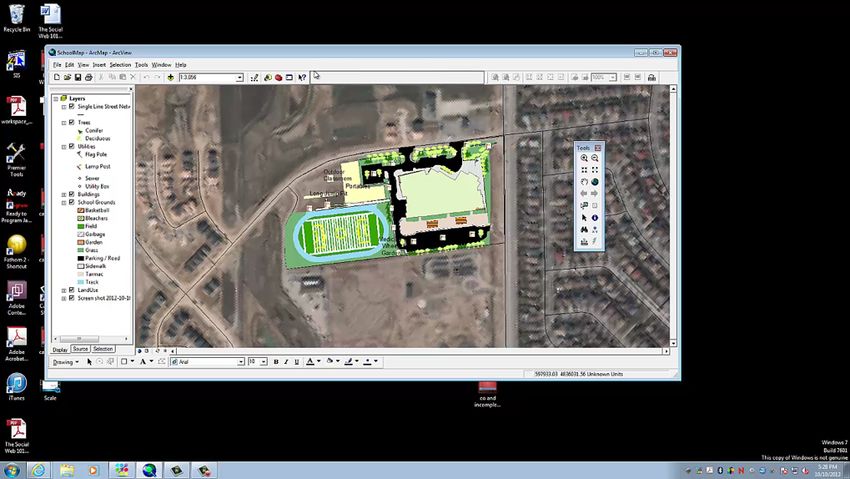850x479 pixels.
Task: Click the What's This help icon
Action: coord(302,77)
